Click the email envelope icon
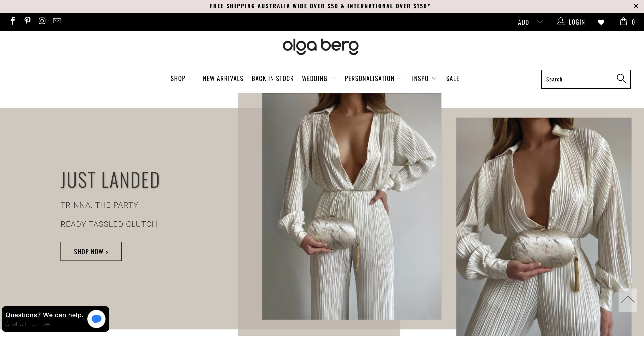 coord(57,20)
